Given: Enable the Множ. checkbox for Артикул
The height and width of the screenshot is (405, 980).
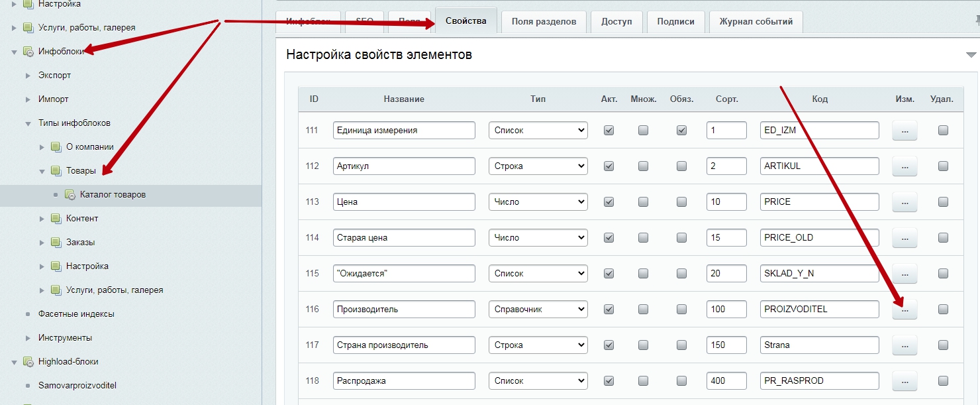Looking at the screenshot, I should tap(643, 166).
